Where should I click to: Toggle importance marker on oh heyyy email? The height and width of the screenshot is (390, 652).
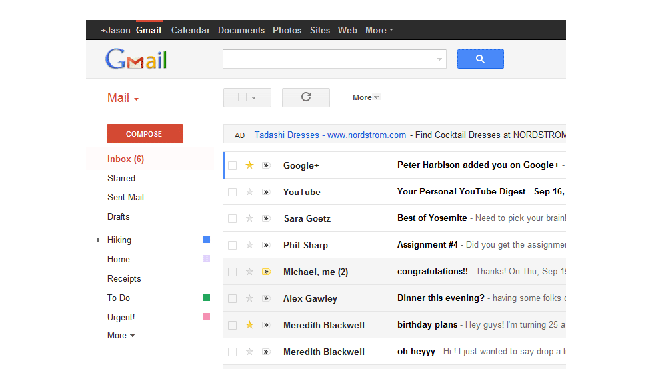click(266, 352)
